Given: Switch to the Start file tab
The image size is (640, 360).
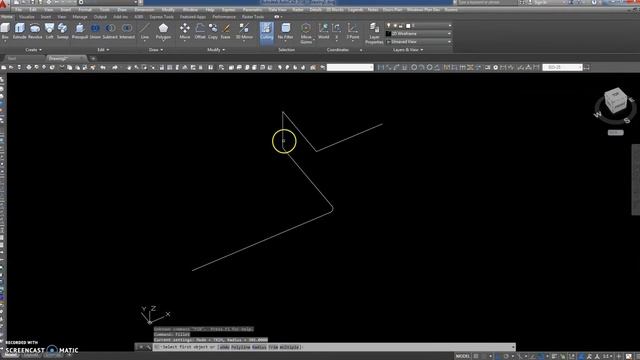Looking at the screenshot, I should tap(12, 58).
